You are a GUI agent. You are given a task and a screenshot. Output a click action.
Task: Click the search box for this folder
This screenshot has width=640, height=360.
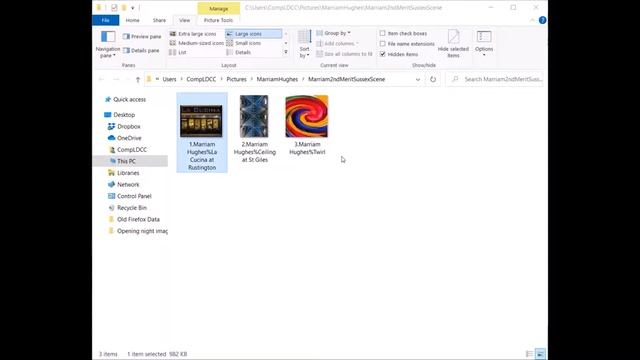494,79
